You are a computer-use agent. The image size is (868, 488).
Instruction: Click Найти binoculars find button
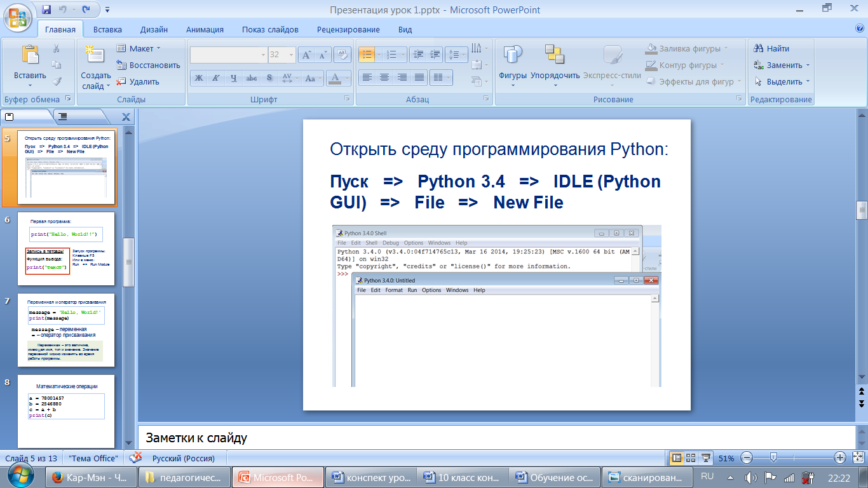771,48
